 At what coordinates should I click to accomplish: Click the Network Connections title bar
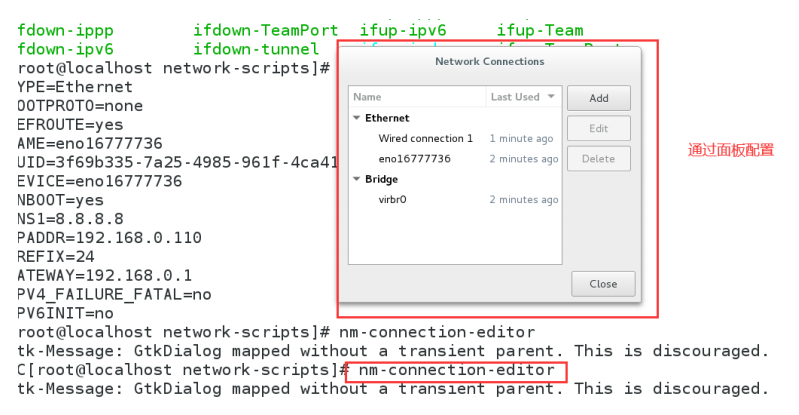pos(489,62)
